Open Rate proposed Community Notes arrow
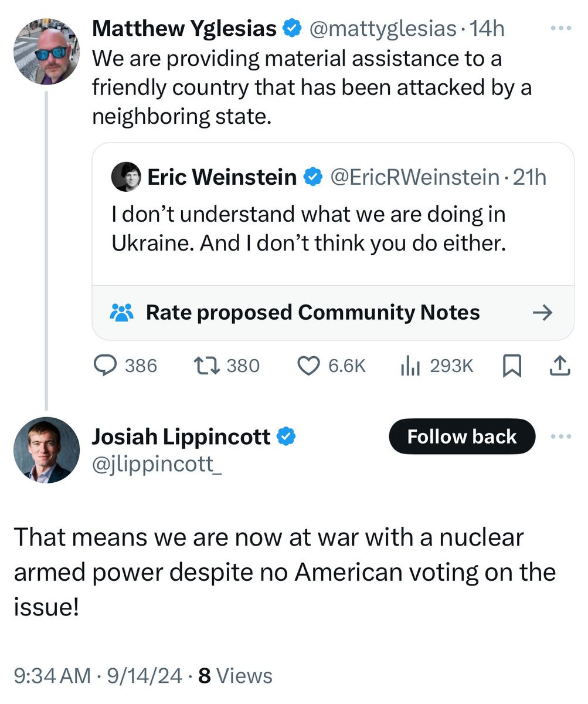Screen dimensions: 588x704 pos(542,313)
